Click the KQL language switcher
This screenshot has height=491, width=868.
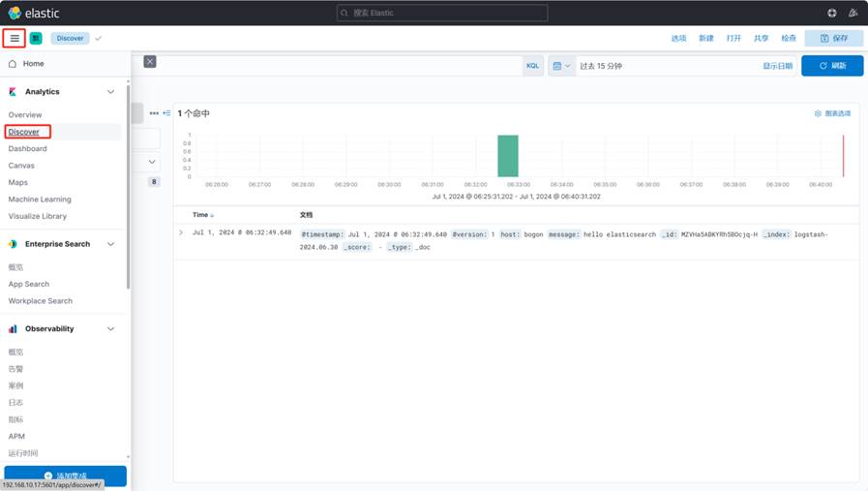(x=532, y=66)
